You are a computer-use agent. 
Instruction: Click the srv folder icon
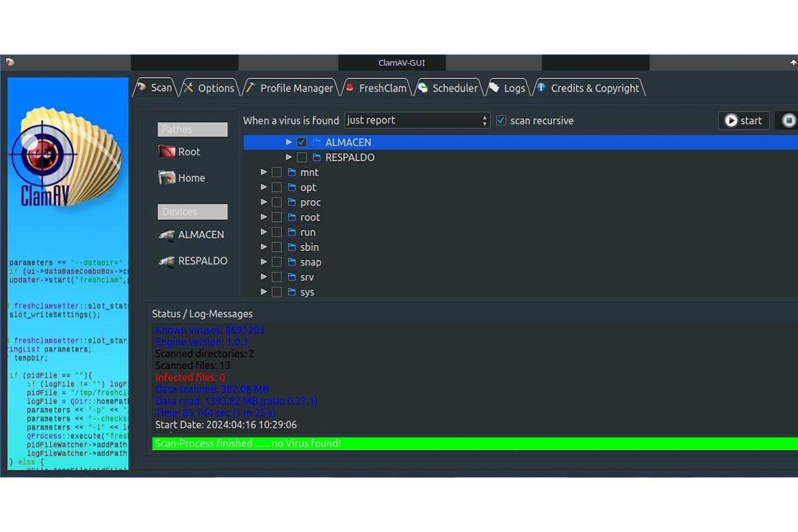click(x=292, y=277)
